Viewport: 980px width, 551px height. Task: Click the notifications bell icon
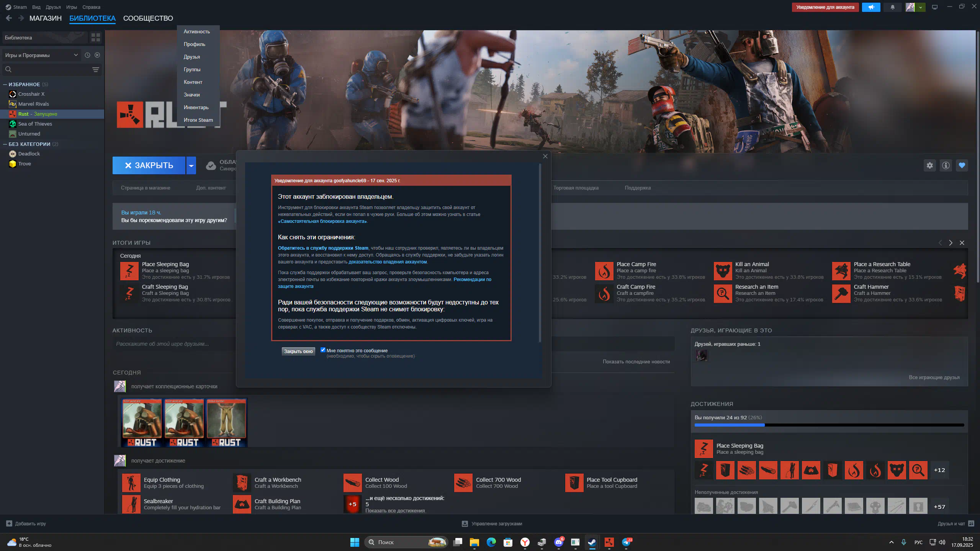click(892, 7)
